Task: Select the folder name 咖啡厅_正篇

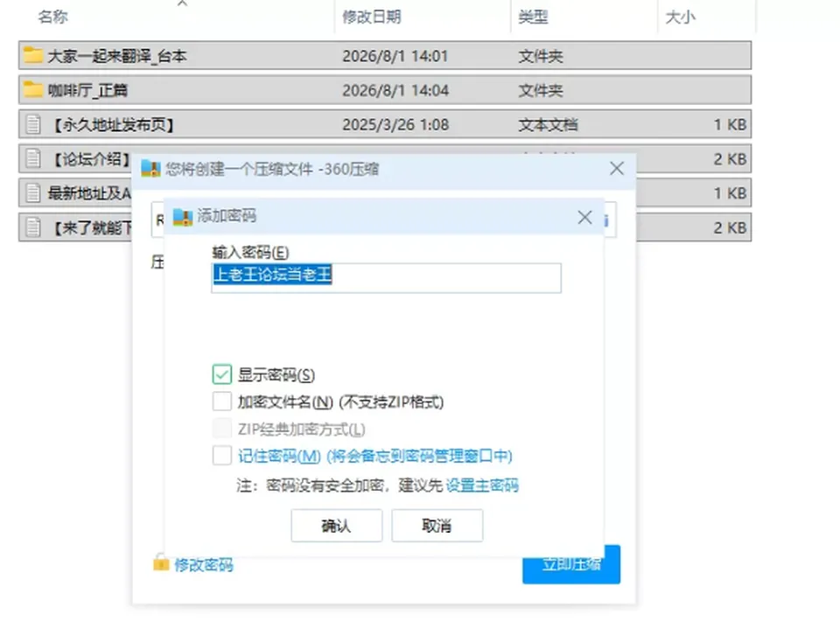Action: [87, 90]
